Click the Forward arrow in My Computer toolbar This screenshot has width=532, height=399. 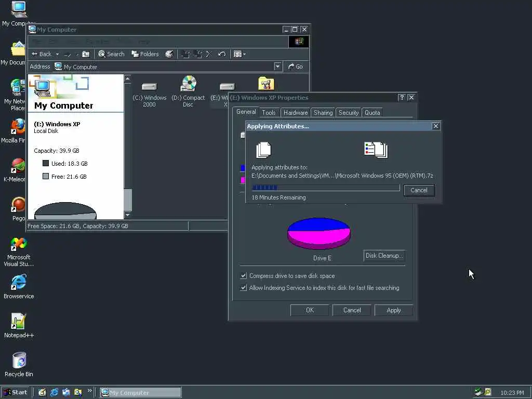point(68,54)
